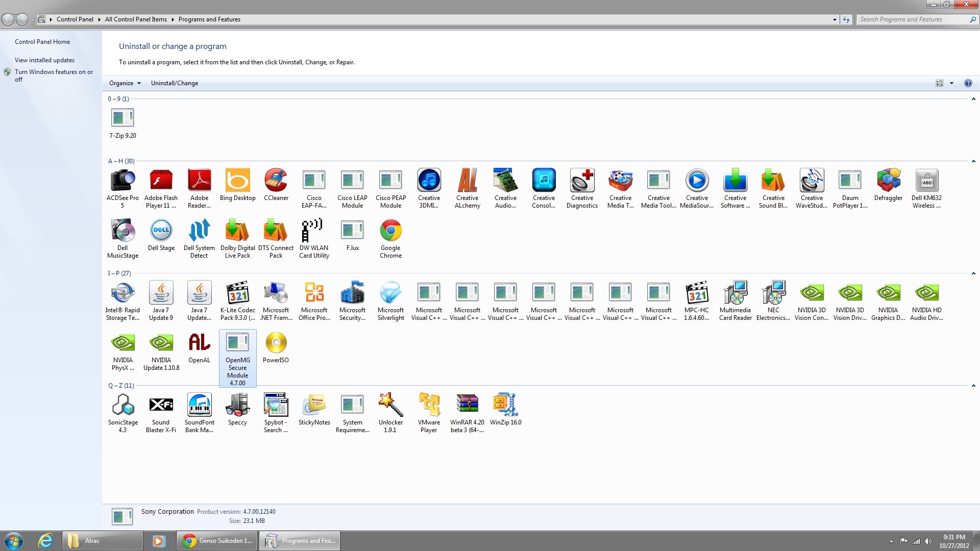Click the Speccy program icon
The height and width of the screenshot is (551, 980).
point(237,406)
